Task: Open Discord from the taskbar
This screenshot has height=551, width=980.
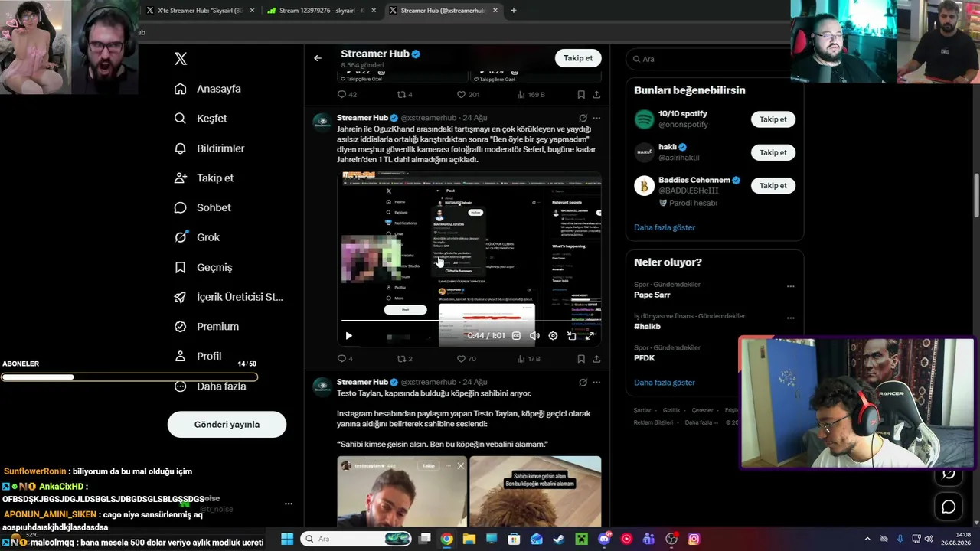Action: (x=604, y=539)
